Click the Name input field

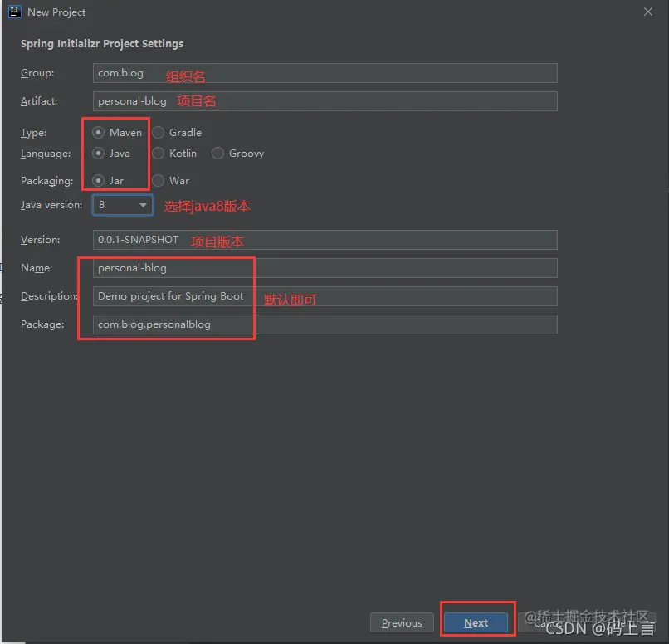(x=325, y=268)
